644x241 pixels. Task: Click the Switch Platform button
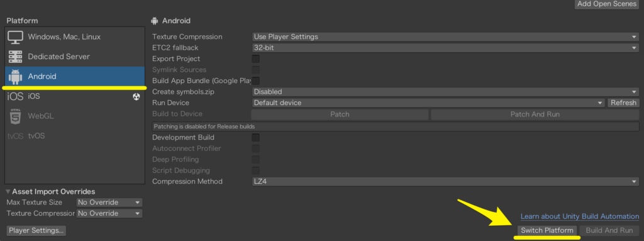547,231
